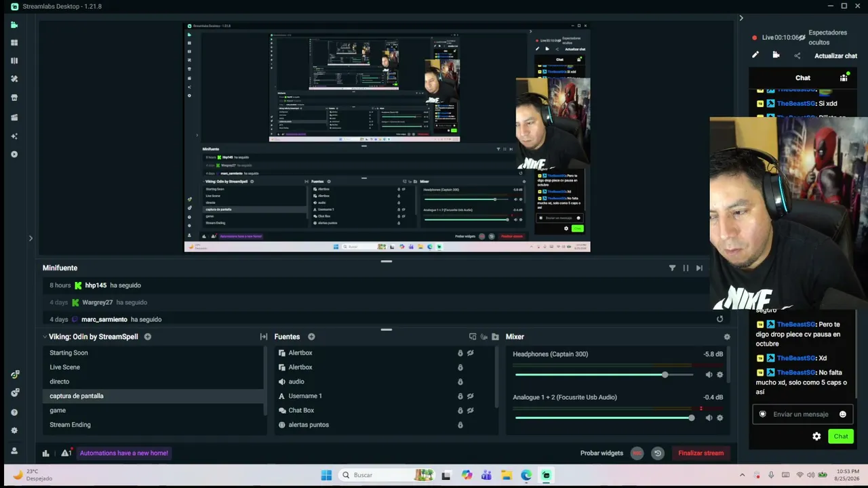Add a new scene to the collection

tap(147, 337)
